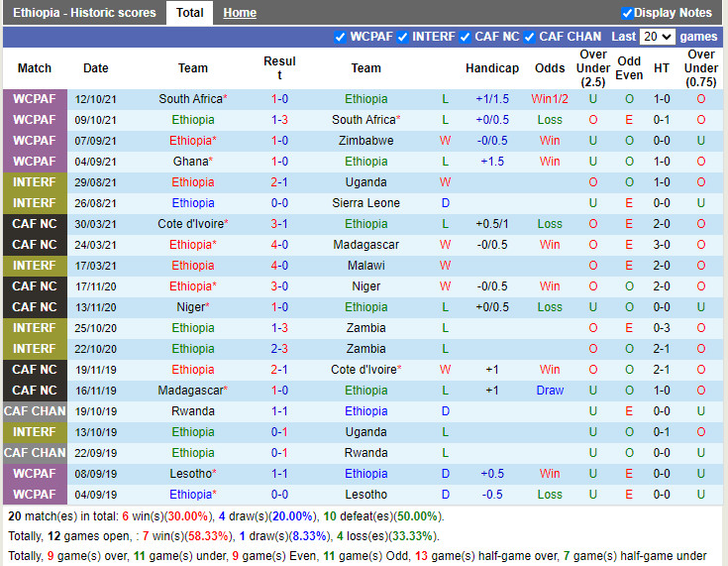
Task: Click the Malawi team link
Action: point(365,266)
